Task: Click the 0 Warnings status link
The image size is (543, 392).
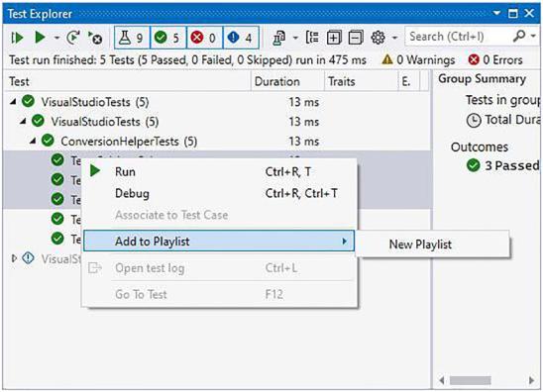Action: (x=418, y=60)
